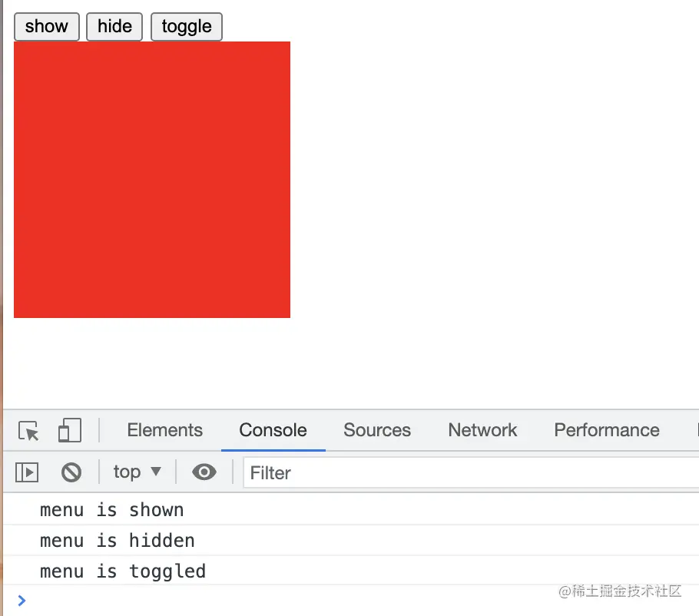Viewport: 699px width, 616px height.
Task: Select the 'menu is shown' log line
Action: (x=112, y=510)
